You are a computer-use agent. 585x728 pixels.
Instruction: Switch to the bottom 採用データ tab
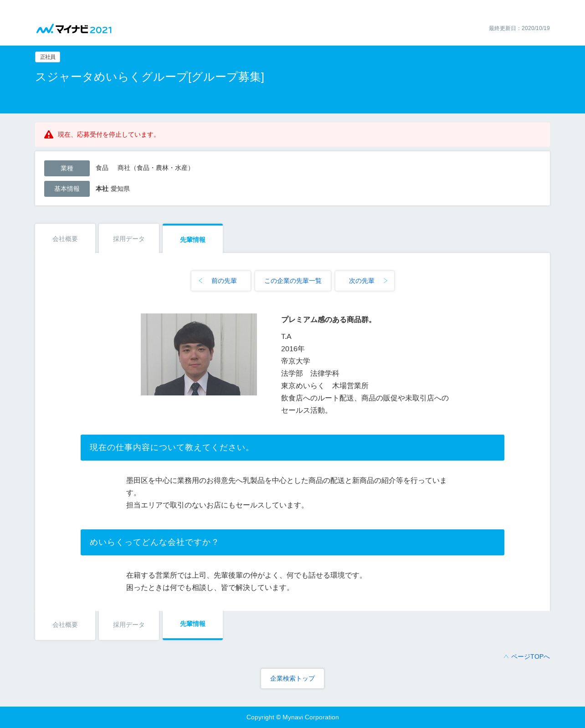click(129, 625)
